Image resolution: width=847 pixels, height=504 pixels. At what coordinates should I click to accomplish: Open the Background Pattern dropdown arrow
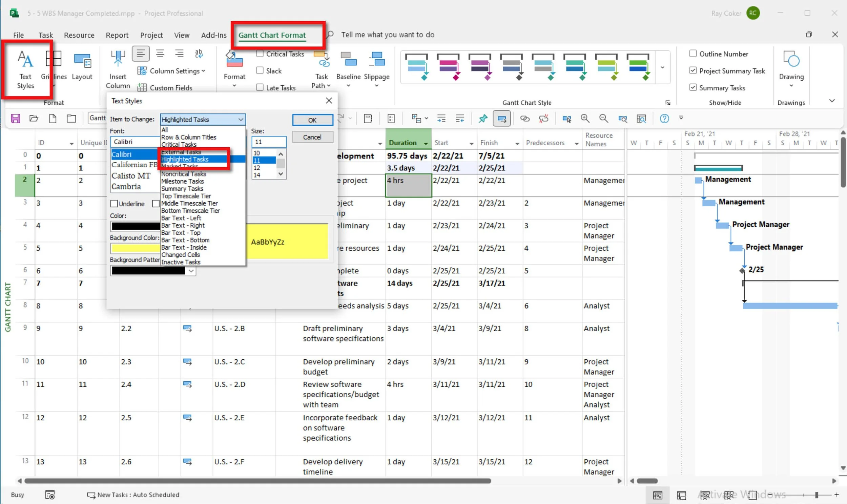(191, 271)
